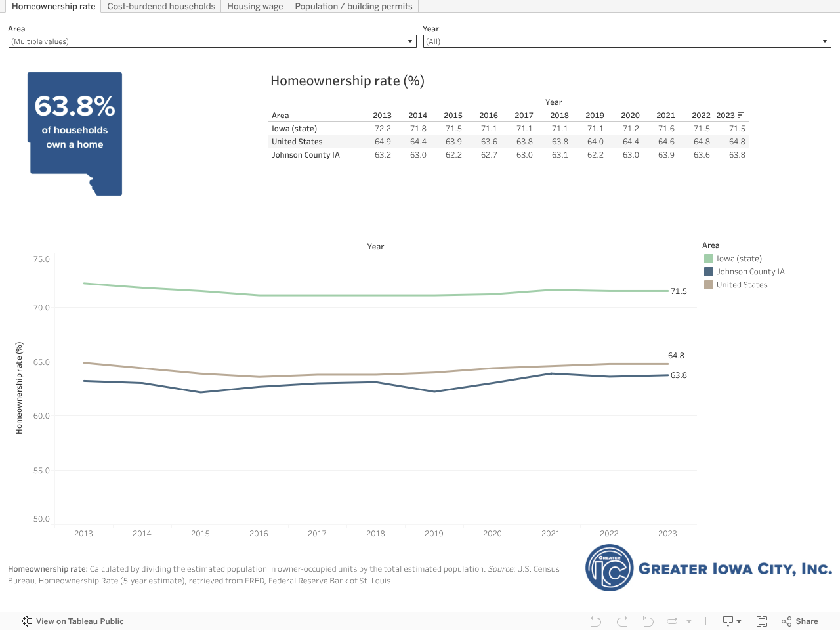840x630 pixels.
Task: Expand the refresh options arrow
Action: [x=689, y=621]
